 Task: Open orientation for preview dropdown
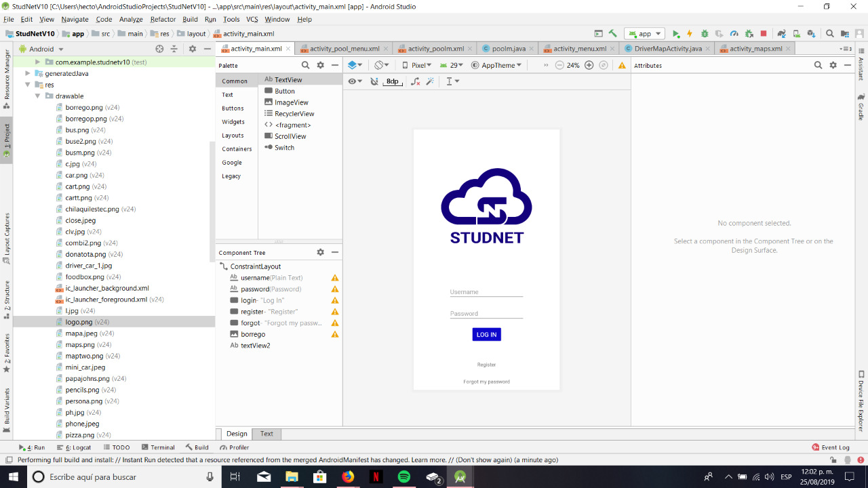pos(382,65)
